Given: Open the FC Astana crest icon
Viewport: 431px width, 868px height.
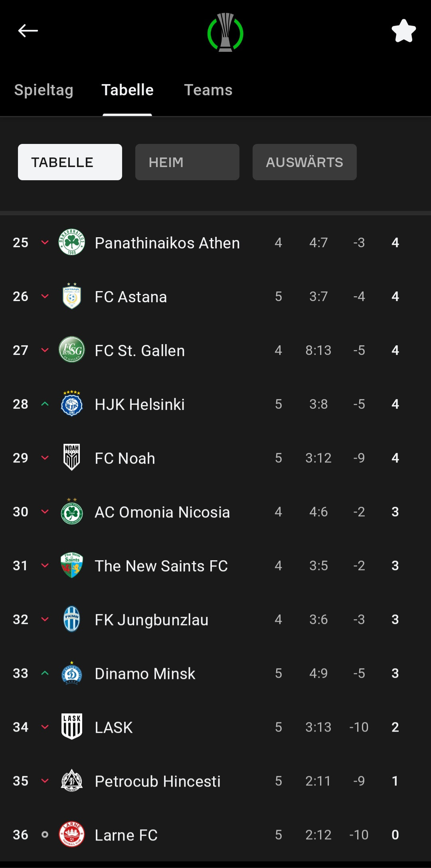Looking at the screenshot, I should coord(72,296).
